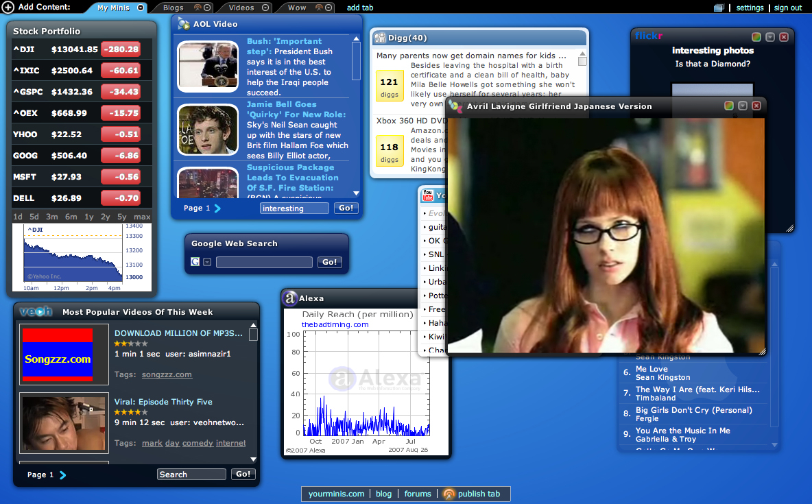812x504 pixels.
Task: Go to next page in AOL Video
Action: [x=217, y=208]
